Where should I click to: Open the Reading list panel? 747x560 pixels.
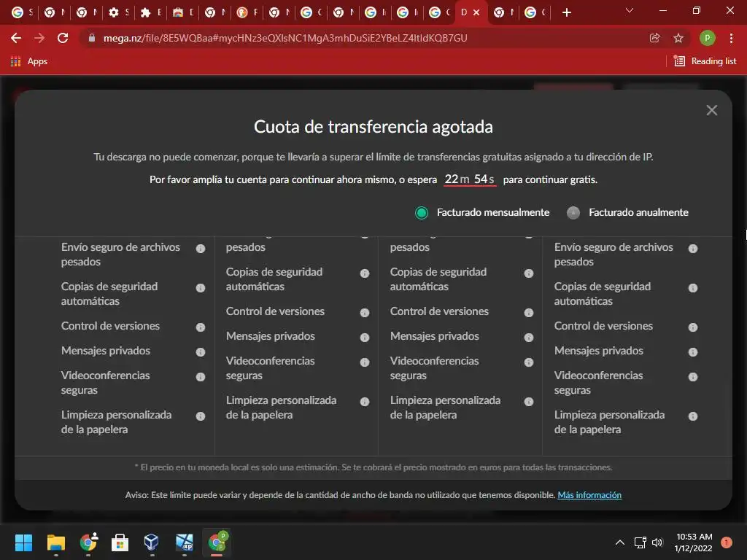point(705,61)
